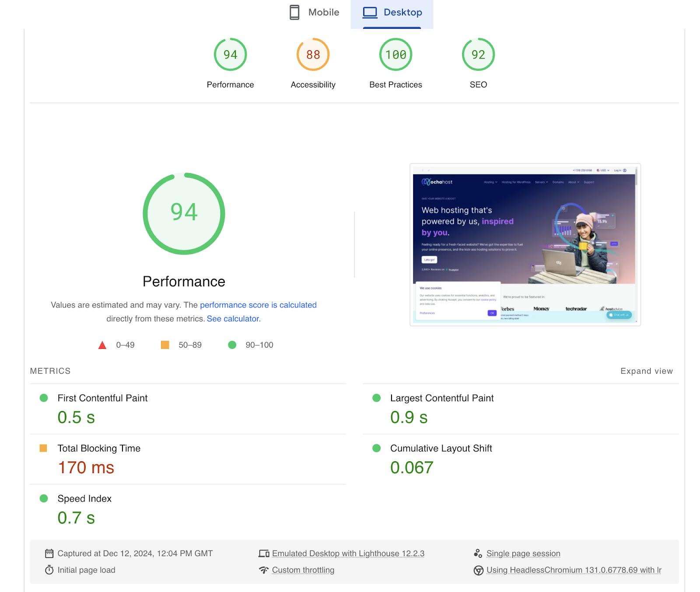
Task: Switch to the Mobile tab
Action: coord(315,13)
